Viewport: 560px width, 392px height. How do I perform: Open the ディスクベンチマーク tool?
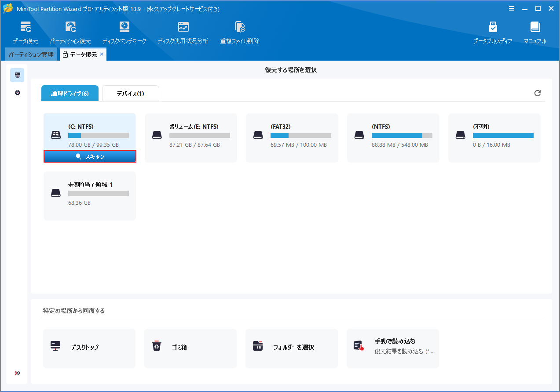point(124,33)
